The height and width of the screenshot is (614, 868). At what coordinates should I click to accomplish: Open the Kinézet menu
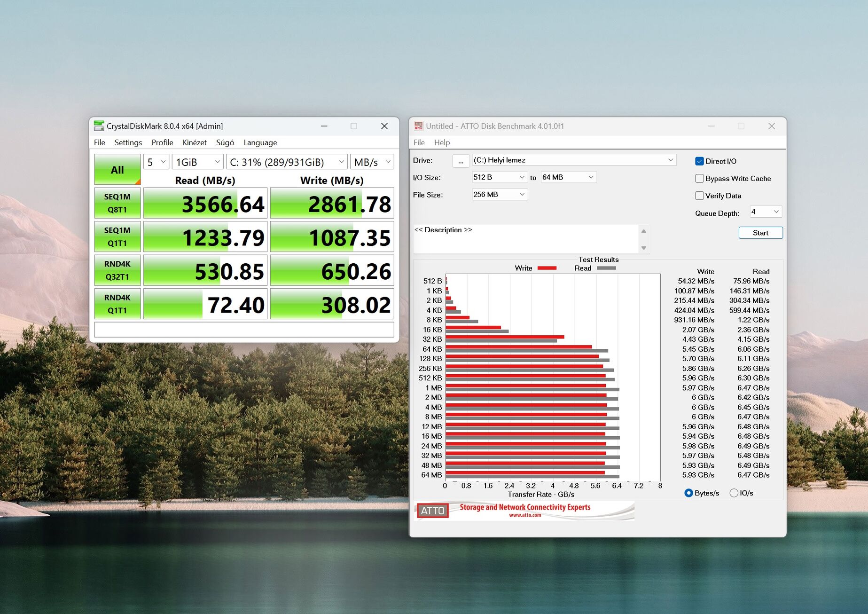[195, 142]
